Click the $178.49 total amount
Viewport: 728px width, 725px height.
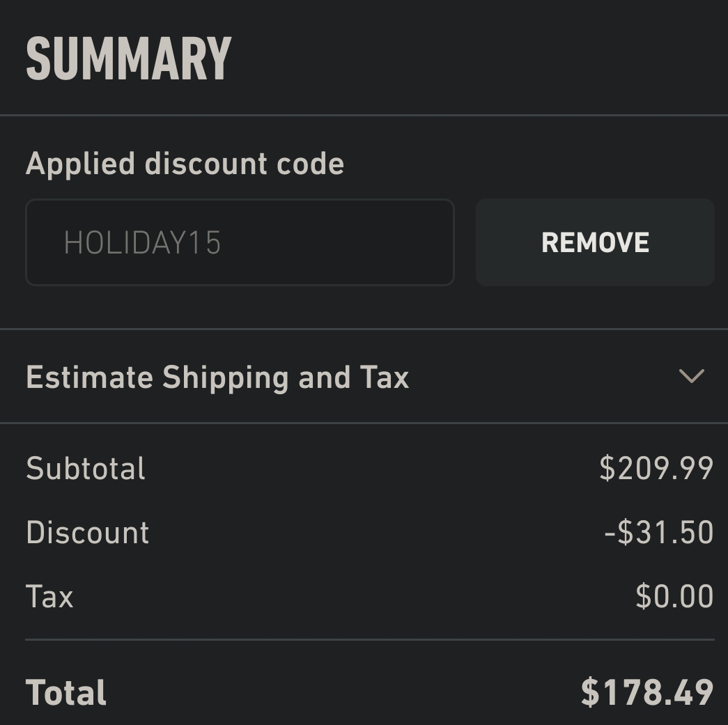[x=647, y=693]
